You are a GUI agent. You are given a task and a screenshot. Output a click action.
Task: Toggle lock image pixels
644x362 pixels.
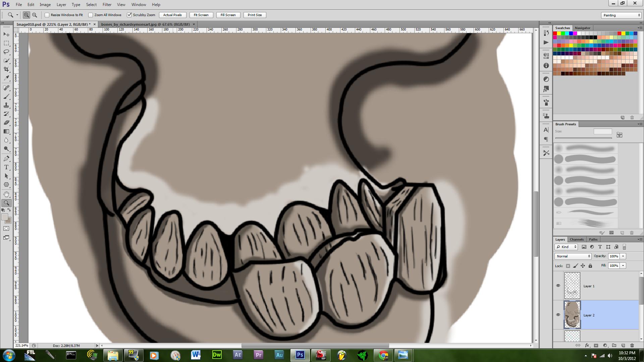click(575, 266)
